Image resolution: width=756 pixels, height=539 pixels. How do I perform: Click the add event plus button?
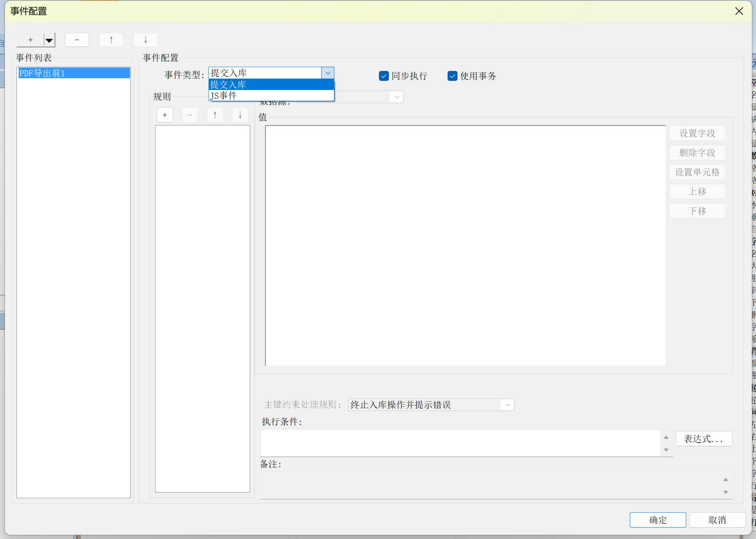tap(30, 40)
